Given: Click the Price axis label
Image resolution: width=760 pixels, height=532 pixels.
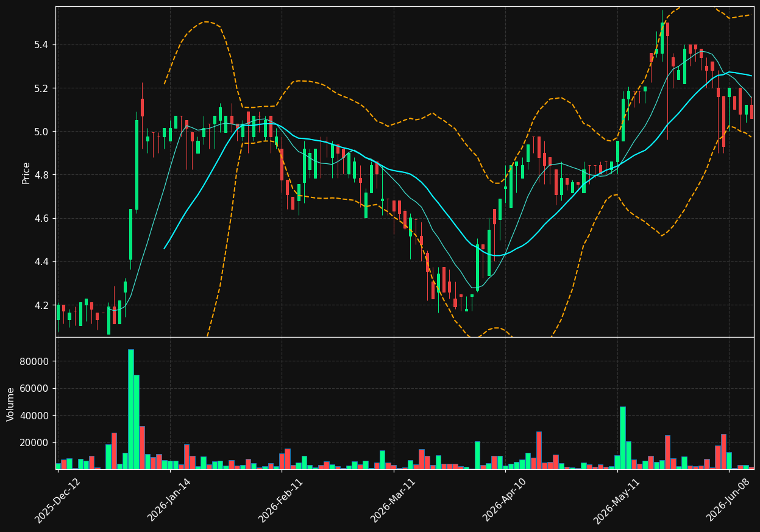Looking at the screenshot, I should coord(26,172).
